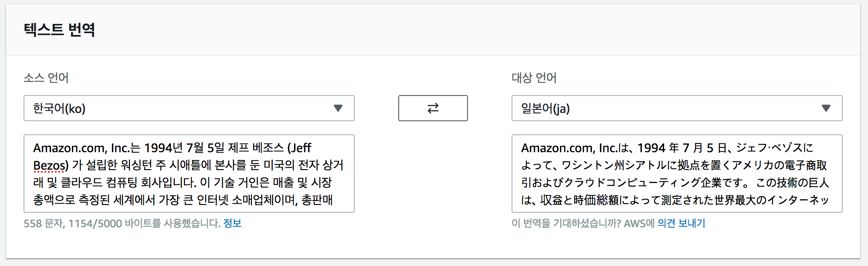Click the 의견 보내기 feedback link
The height and width of the screenshot is (266, 868).
[x=681, y=223]
